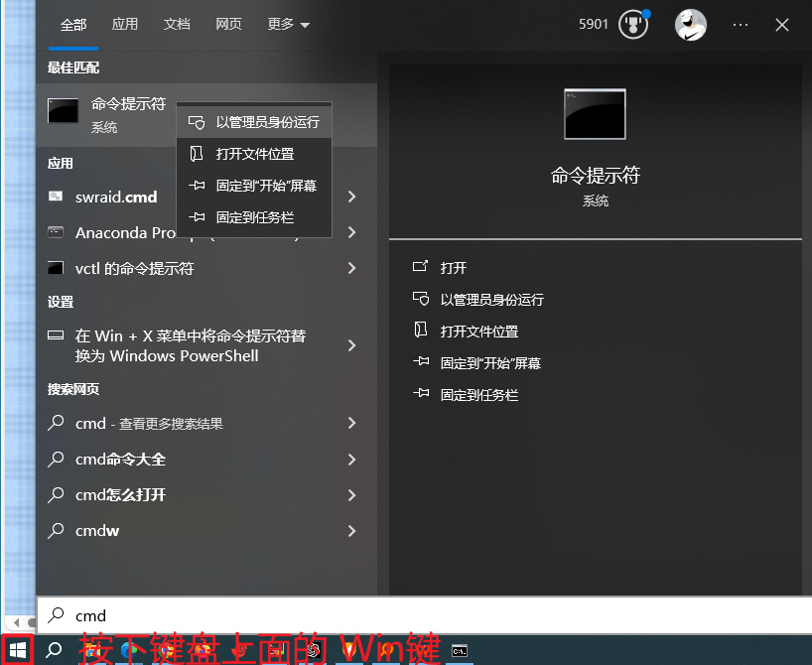
Task: Expand the chevron beside the PowerShell setting
Action: click(352, 345)
